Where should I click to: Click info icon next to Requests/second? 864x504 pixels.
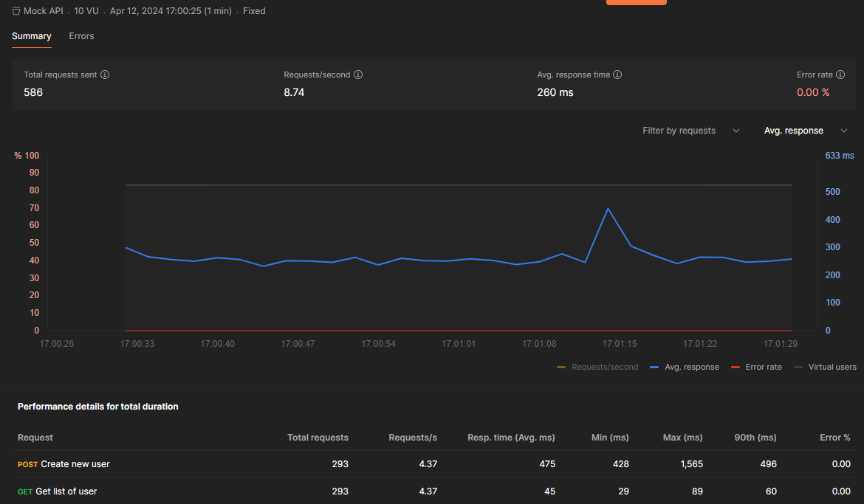tap(358, 75)
